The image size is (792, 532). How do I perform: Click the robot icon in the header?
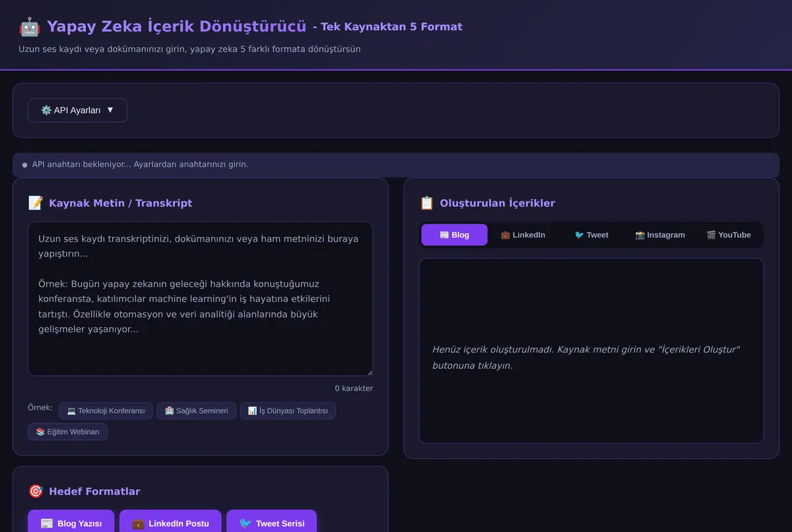30,27
